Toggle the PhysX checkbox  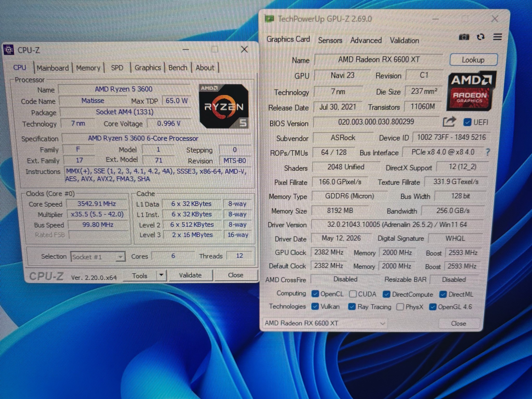coord(400,307)
